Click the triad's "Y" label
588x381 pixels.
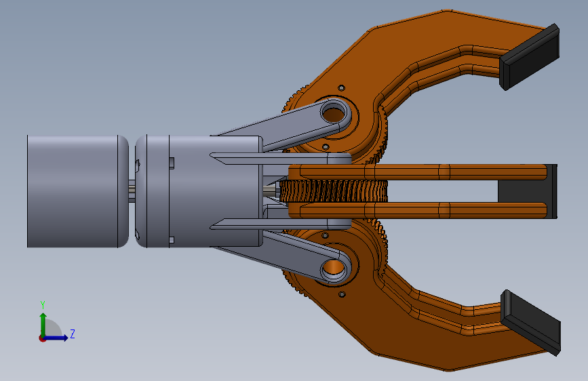[43, 305]
